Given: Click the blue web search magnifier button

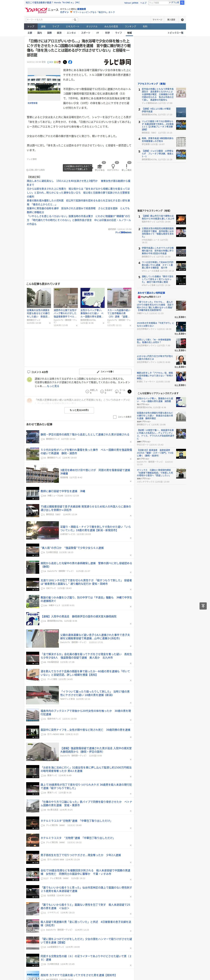Looking at the screenshot, I should point(182,3).
